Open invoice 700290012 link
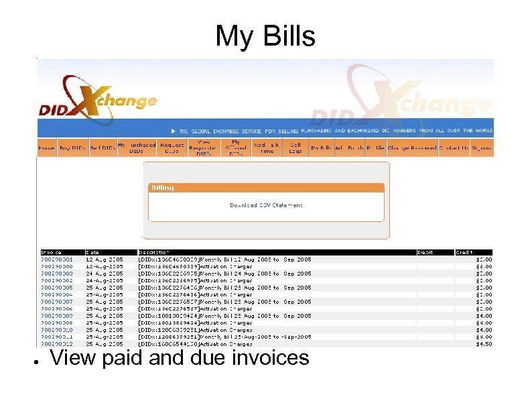This screenshot has width=532, height=399. (57, 344)
